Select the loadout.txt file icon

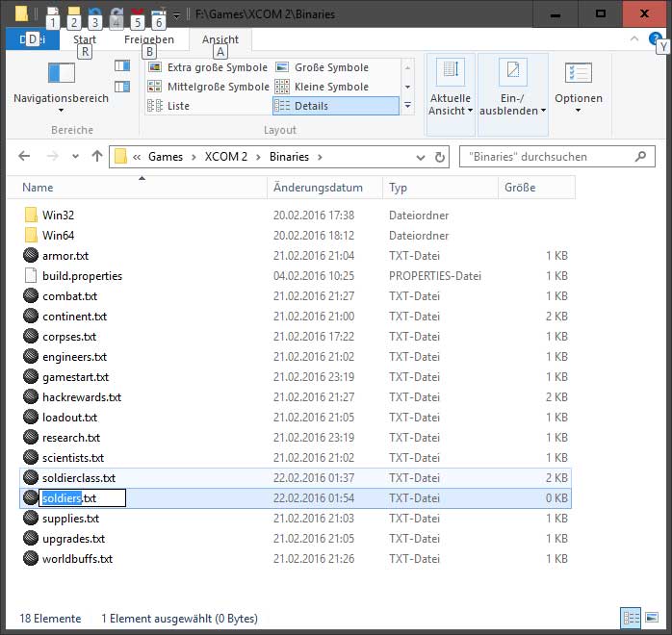click(31, 417)
